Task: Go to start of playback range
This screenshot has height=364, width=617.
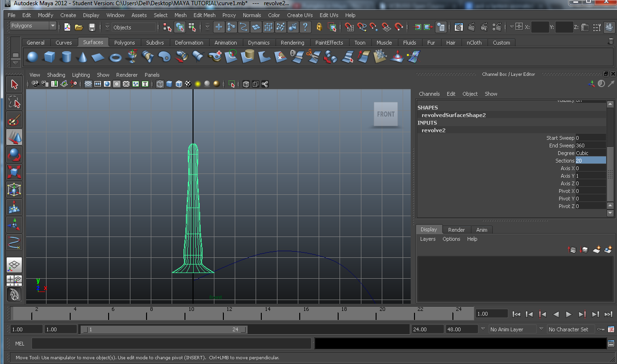Action: (x=516, y=314)
